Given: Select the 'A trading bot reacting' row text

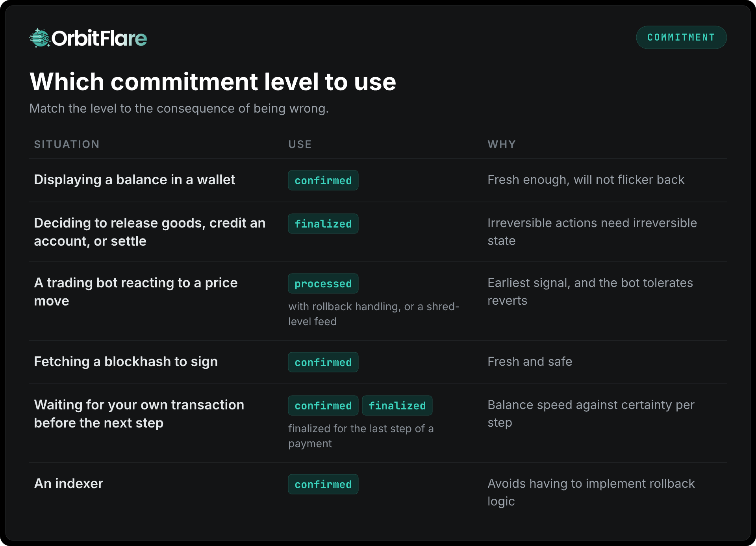Looking at the screenshot, I should tap(136, 292).
